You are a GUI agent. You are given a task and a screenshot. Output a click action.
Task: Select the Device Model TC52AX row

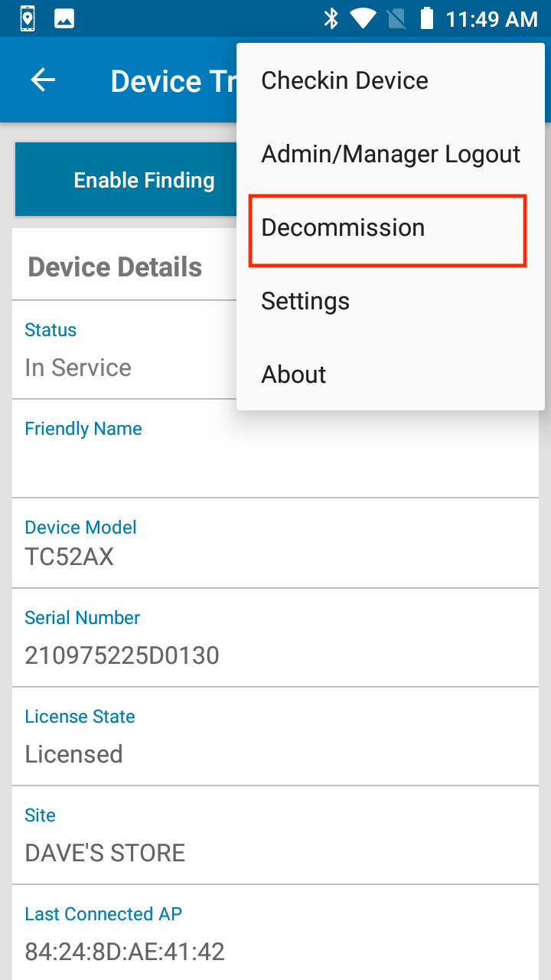coord(275,544)
